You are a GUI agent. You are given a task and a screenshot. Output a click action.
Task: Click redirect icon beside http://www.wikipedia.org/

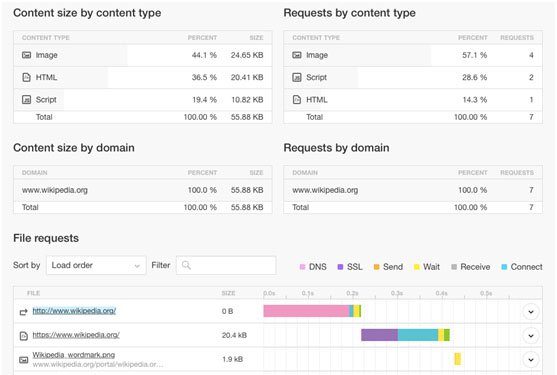tap(23, 312)
